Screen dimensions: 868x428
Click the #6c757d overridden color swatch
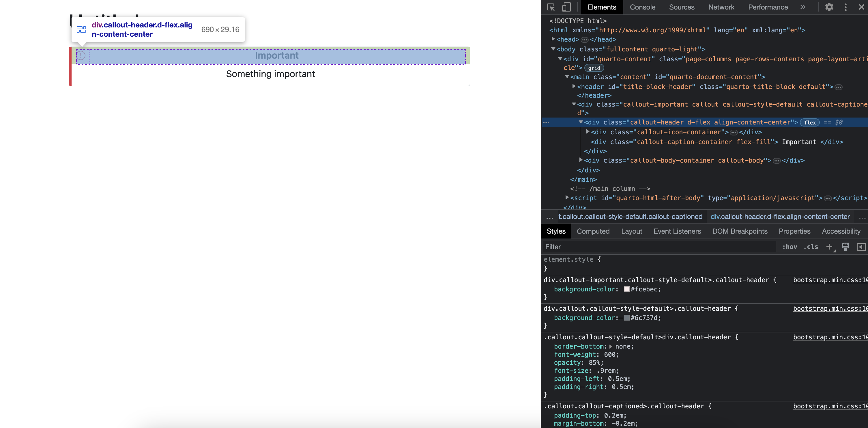626,318
